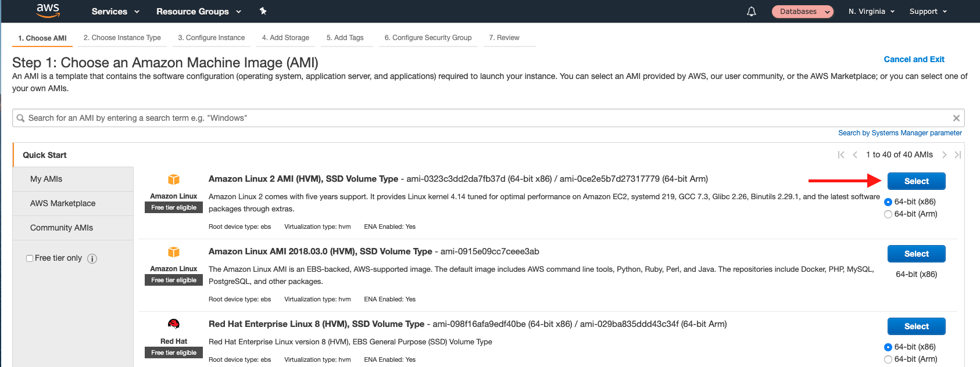Click the Amazon Linux AMI 2018.03.0 title

click(x=320, y=251)
